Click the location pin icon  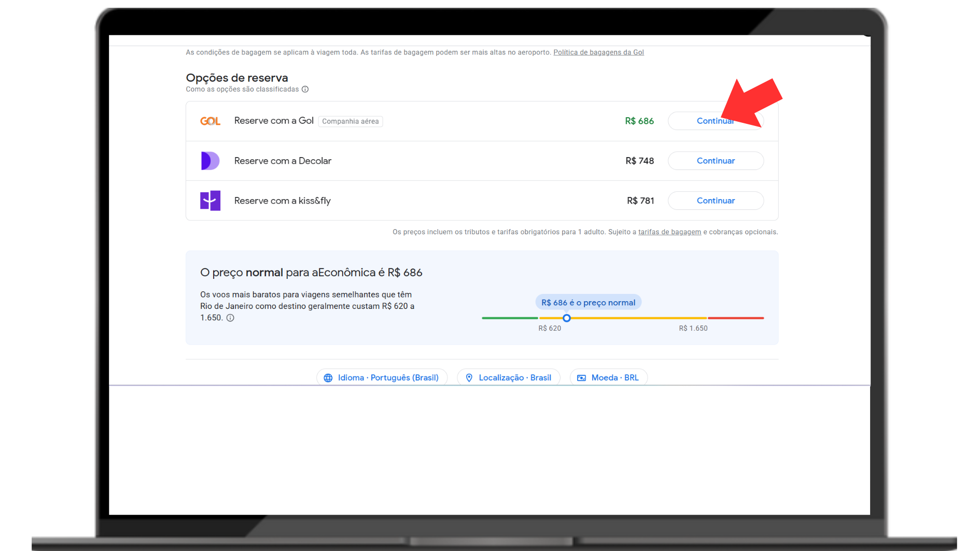469,378
